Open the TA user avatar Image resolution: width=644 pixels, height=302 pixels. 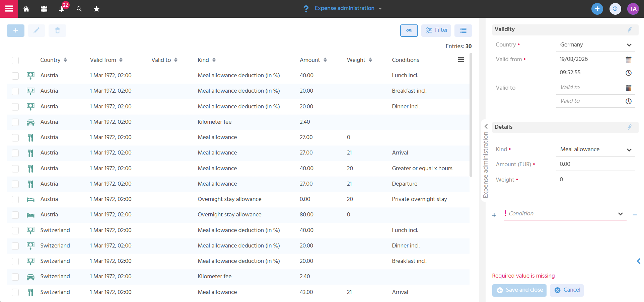(x=633, y=9)
